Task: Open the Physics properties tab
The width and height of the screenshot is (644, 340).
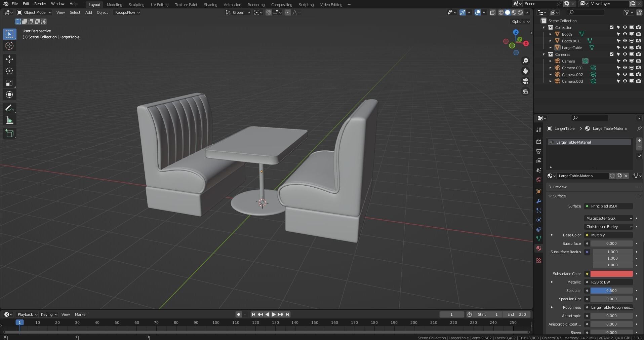Action: pyautogui.click(x=539, y=220)
